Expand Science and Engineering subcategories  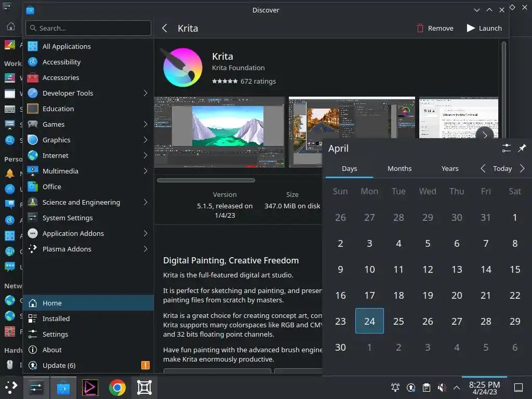click(145, 202)
